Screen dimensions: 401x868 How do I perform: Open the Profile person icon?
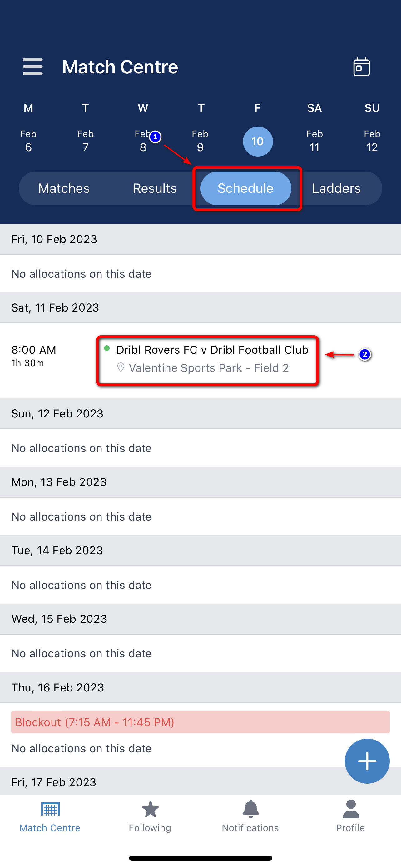[350, 809]
